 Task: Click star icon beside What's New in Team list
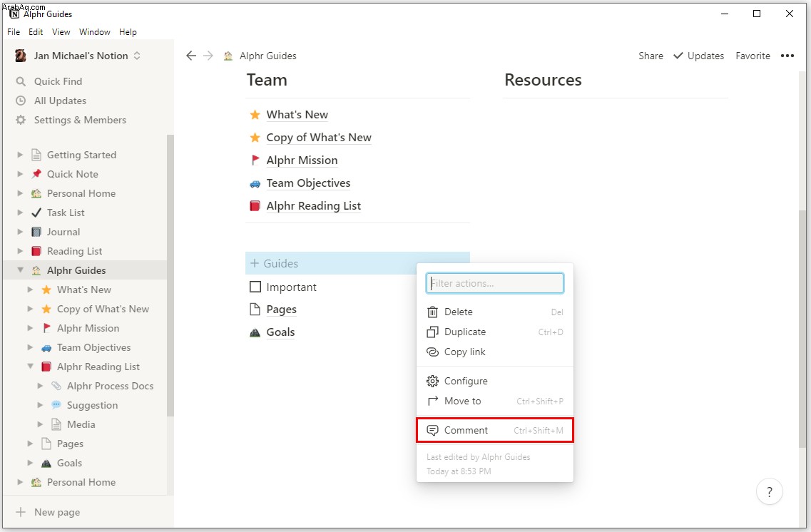tap(255, 115)
